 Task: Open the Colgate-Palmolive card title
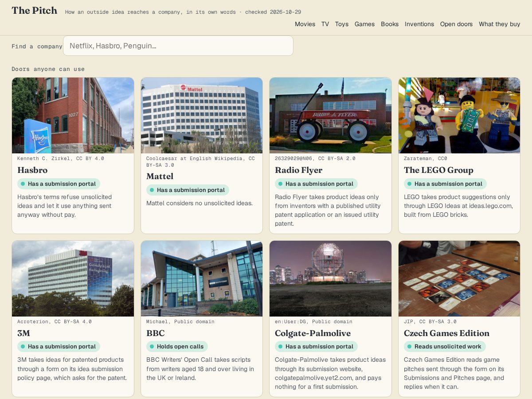pyautogui.click(x=313, y=333)
